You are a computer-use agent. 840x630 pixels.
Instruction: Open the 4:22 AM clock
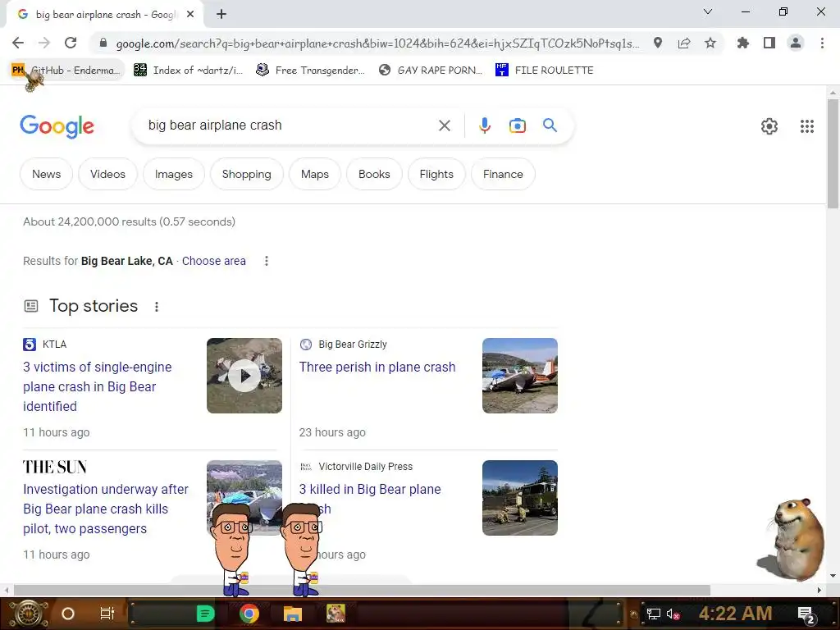point(735,614)
